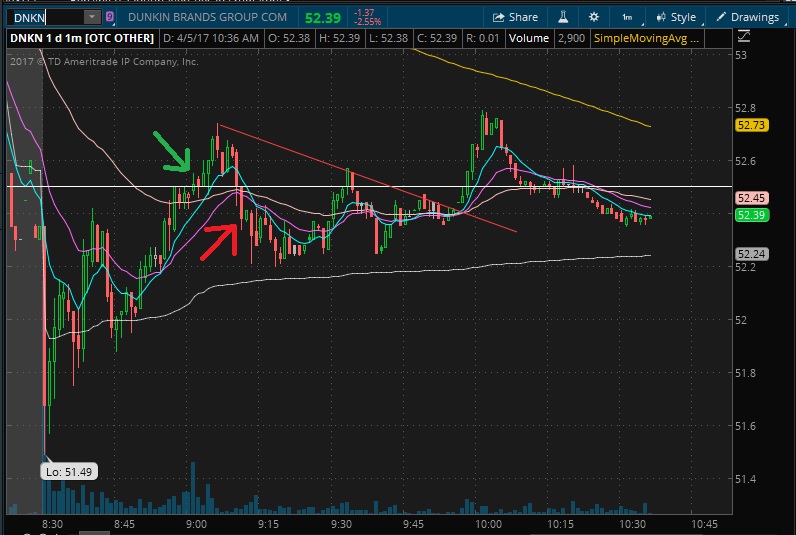Viewport: 796px width, 535px height.
Task: Click the C: 52.39 close value
Action: [x=437, y=38]
